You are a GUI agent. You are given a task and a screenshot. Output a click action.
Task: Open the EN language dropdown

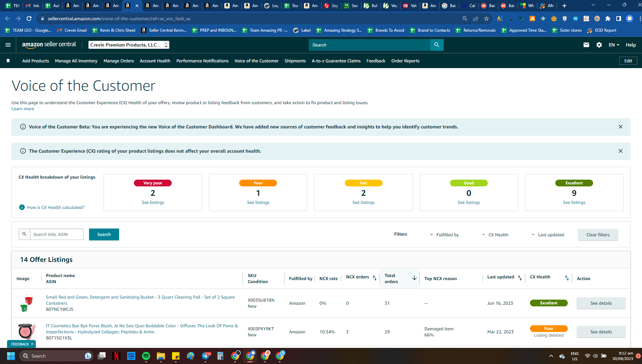point(614,45)
